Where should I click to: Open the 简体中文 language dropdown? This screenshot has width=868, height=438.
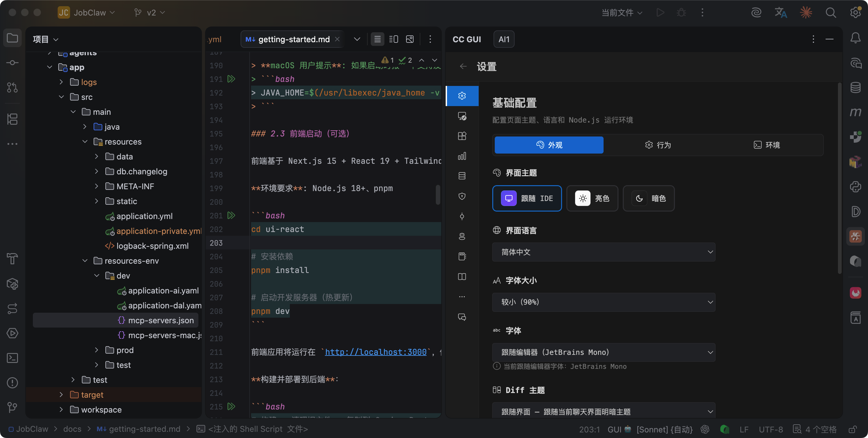point(603,252)
